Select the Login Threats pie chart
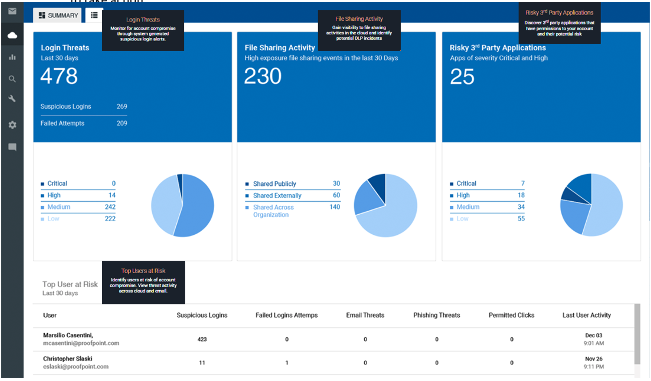Image resolution: width=651 pixels, height=381 pixels. tap(183, 205)
